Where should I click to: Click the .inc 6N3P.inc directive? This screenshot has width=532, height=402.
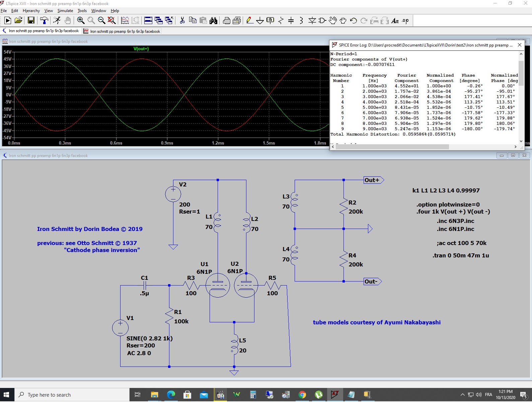tap(455, 221)
